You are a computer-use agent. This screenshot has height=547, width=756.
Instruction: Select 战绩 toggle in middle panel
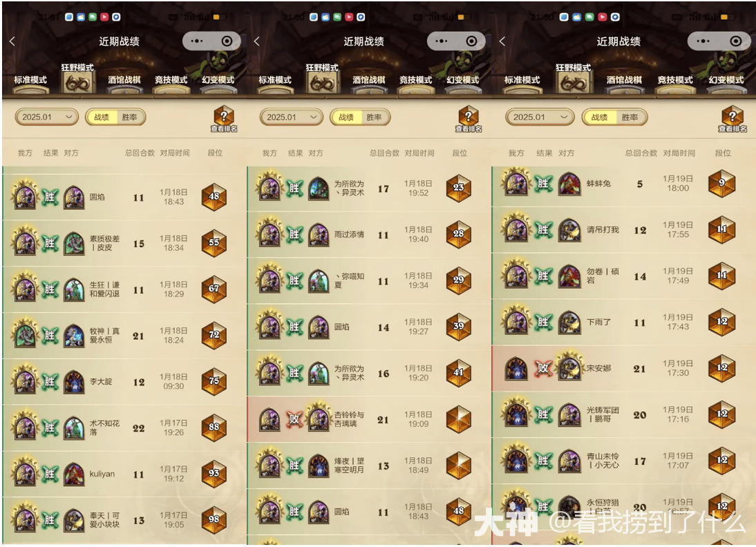pos(346,117)
